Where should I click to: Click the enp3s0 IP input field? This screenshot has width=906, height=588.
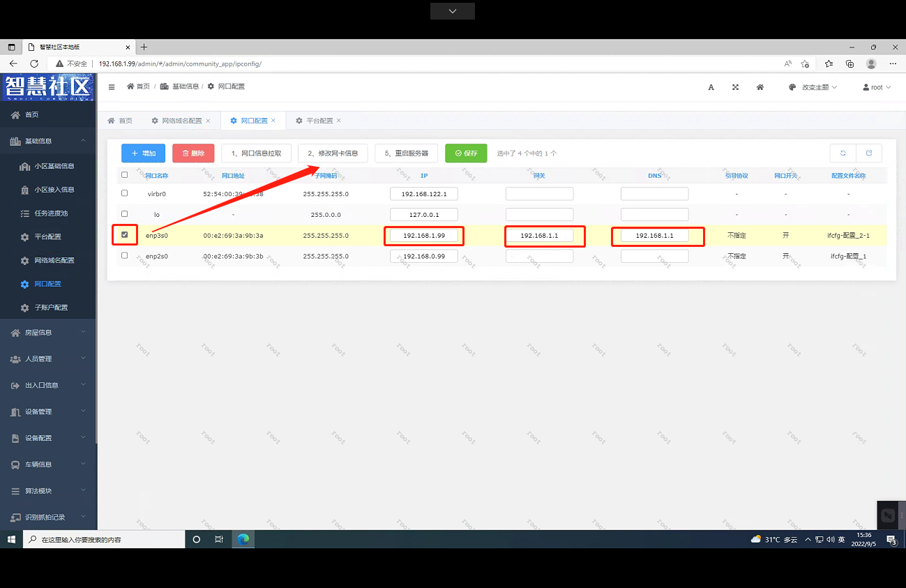424,236
